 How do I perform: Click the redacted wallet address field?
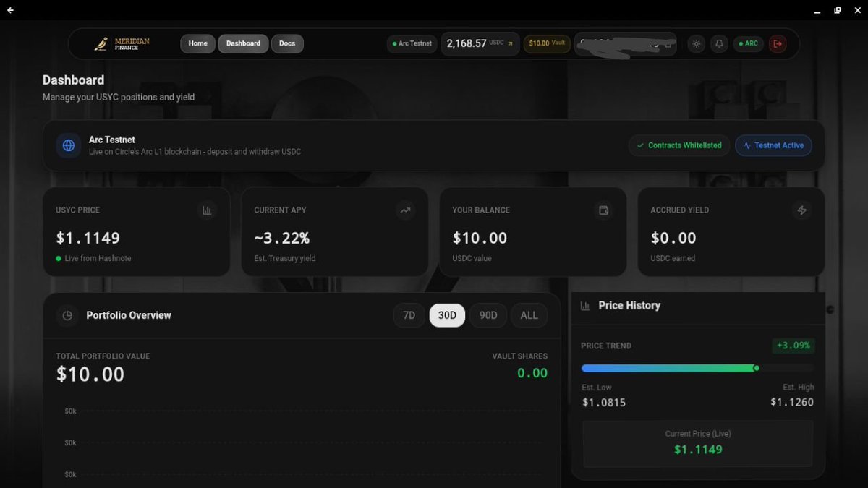pyautogui.click(x=626, y=43)
